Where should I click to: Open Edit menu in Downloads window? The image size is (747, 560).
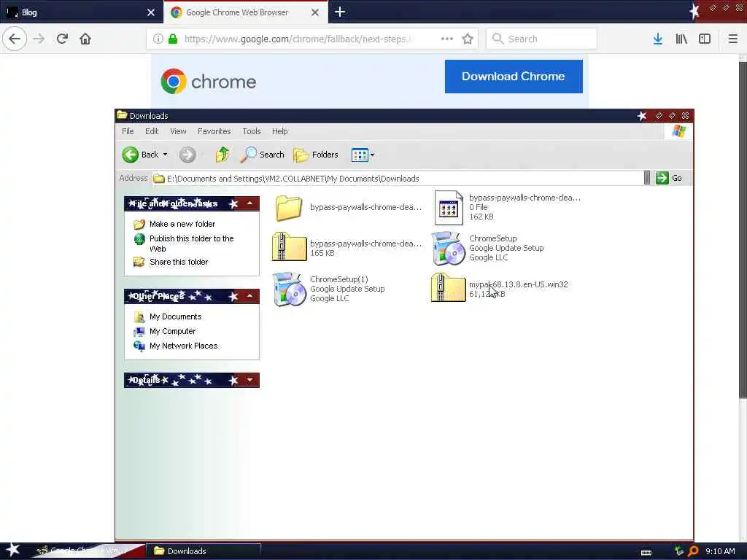[152, 131]
